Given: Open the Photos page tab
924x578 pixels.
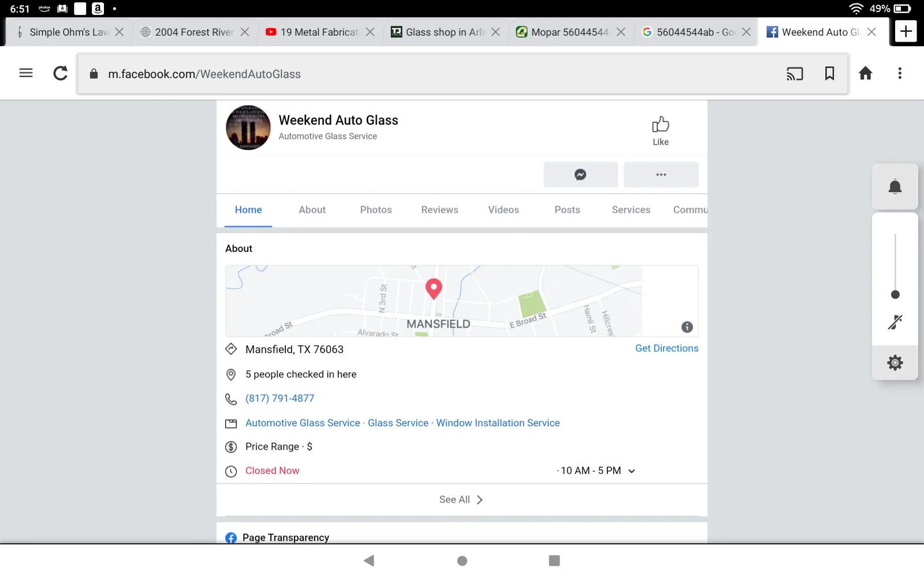Looking at the screenshot, I should [376, 210].
